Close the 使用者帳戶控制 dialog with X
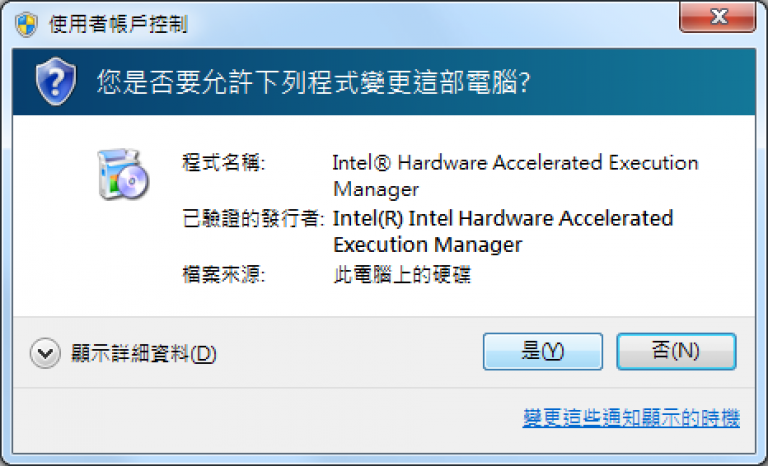768x466 pixels. 718,17
